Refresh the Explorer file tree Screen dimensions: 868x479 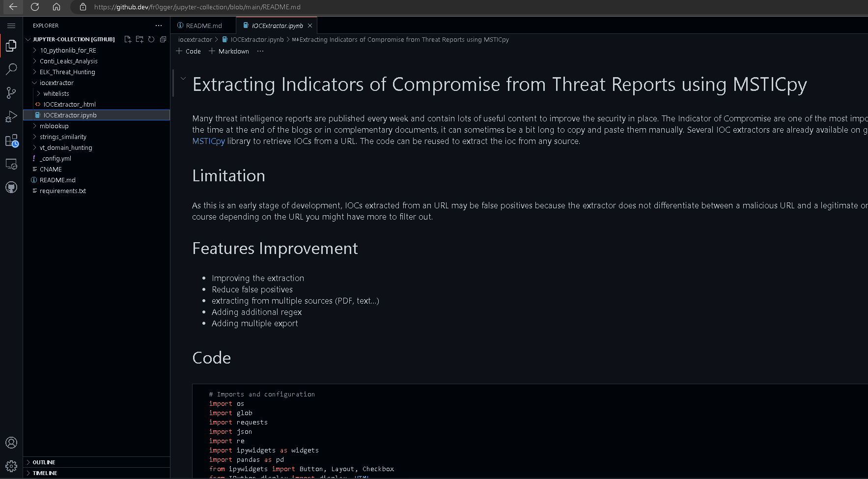[x=151, y=39]
